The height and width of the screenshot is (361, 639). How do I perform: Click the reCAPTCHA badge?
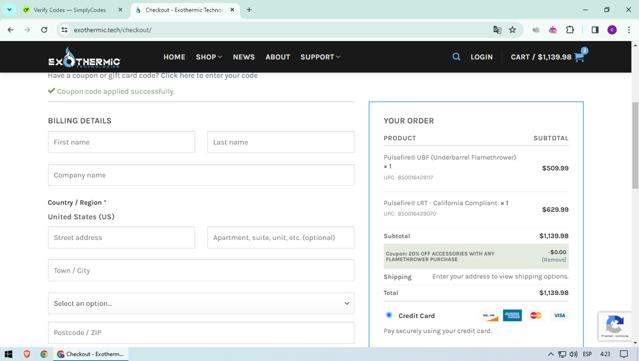point(615,326)
